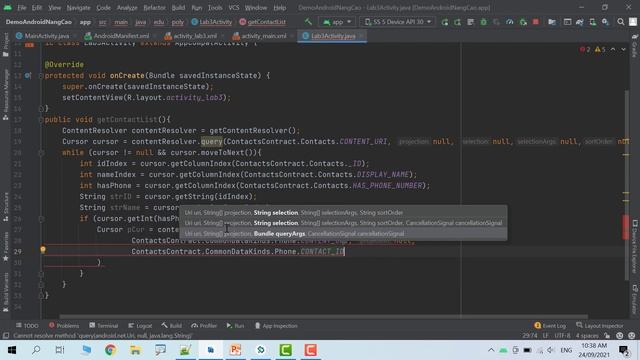
Task: Open the app run configuration dropdown
Action: point(337,22)
